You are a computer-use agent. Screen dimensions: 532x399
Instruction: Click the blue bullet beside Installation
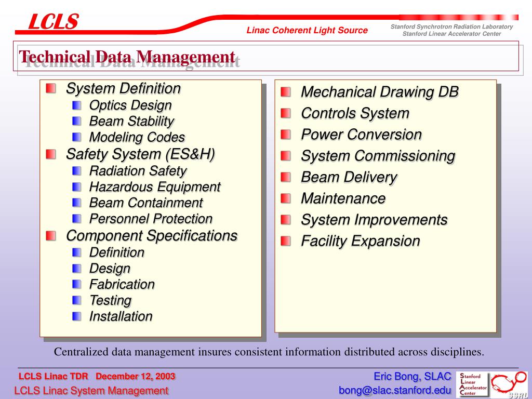pos(77,316)
